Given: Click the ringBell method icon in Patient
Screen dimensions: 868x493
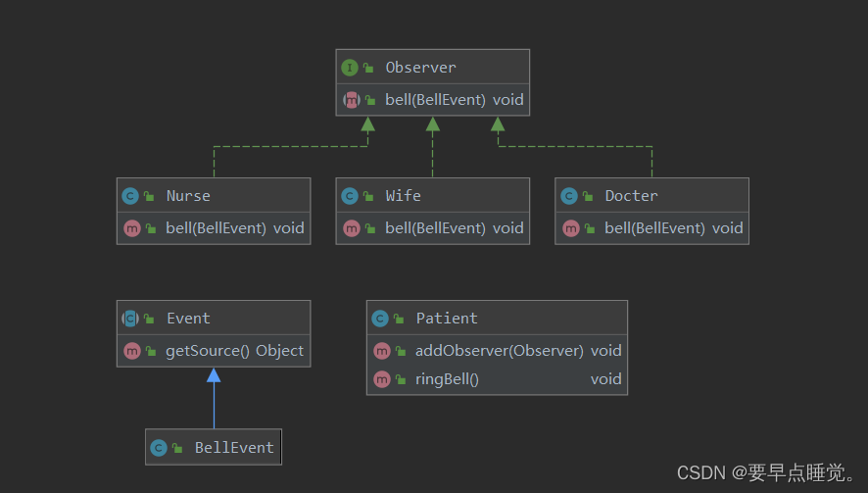Looking at the screenshot, I should [380, 379].
